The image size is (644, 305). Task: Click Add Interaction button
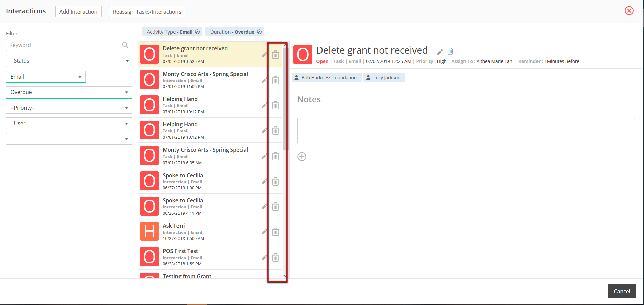pos(78,12)
